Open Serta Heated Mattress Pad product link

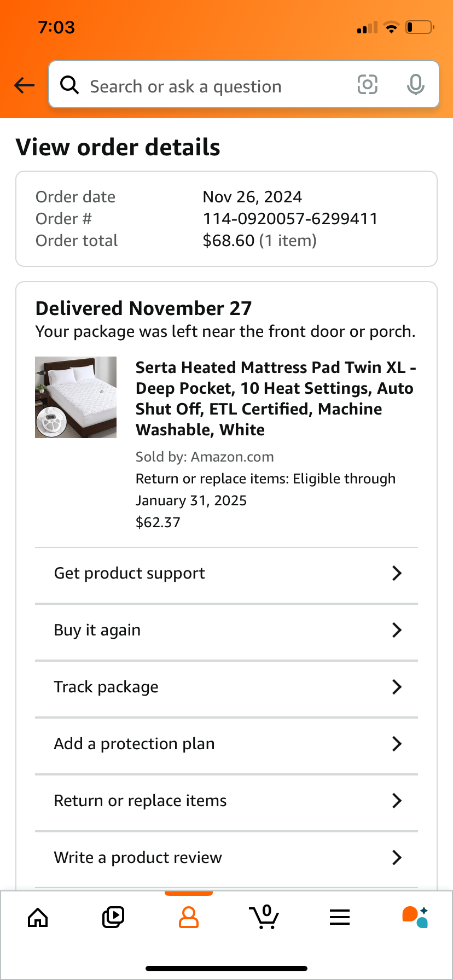click(276, 398)
